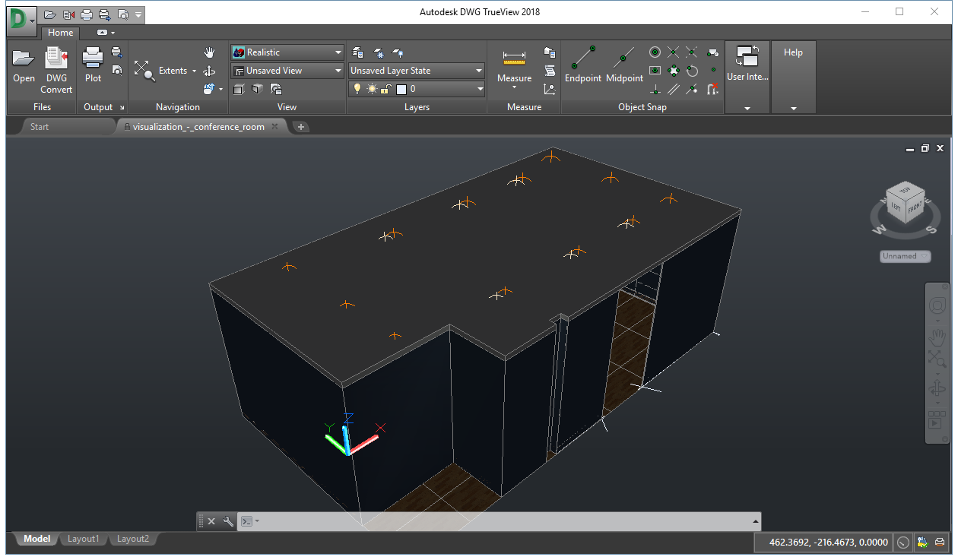Switch to the Layout1 tab
Viewport: 958px width, 560px height.
click(x=83, y=539)
